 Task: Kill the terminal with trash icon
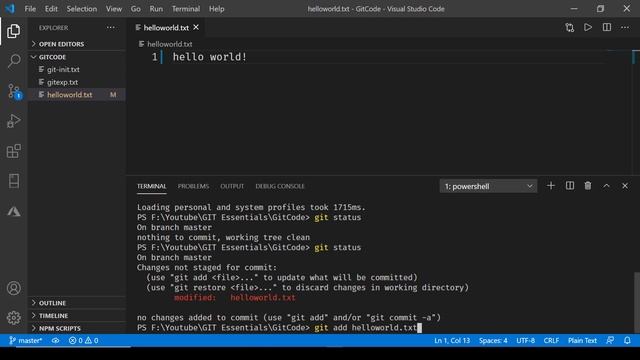pos(588,186)
